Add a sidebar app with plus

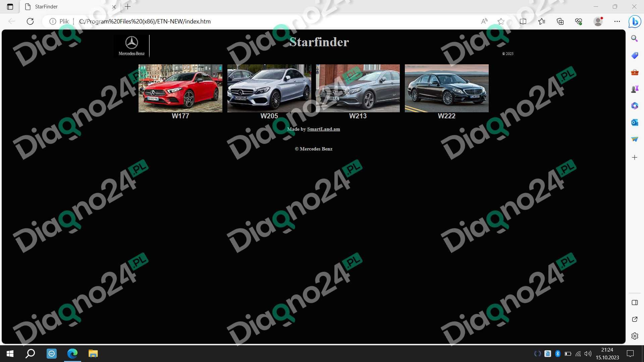[635, 157]
